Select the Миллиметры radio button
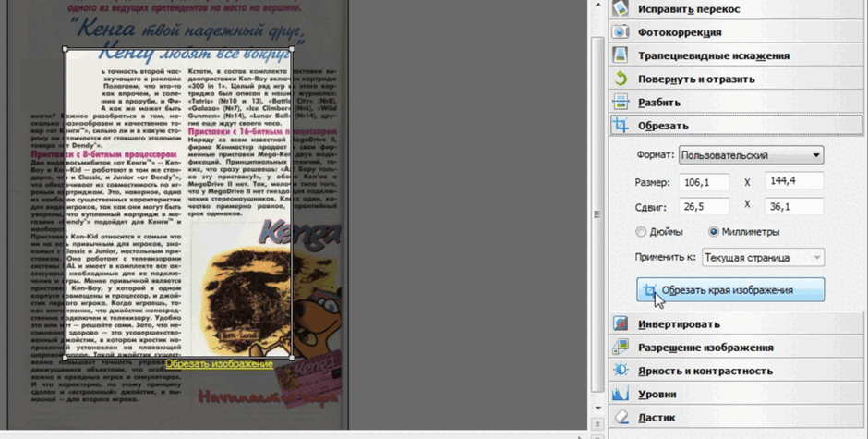This screenshot has width=868, height=439. [x=714, y=232]
